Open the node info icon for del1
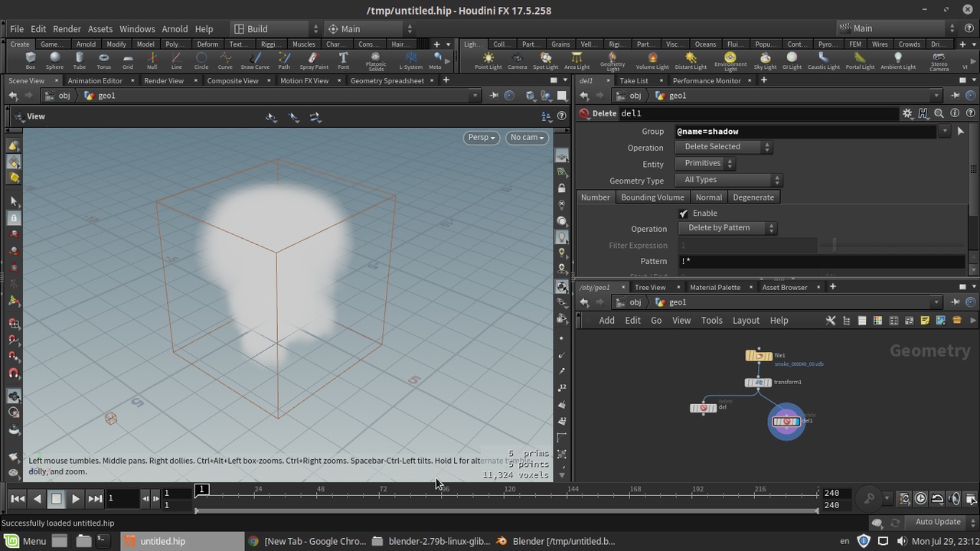 pyautogui.click(x=955, y=113)
